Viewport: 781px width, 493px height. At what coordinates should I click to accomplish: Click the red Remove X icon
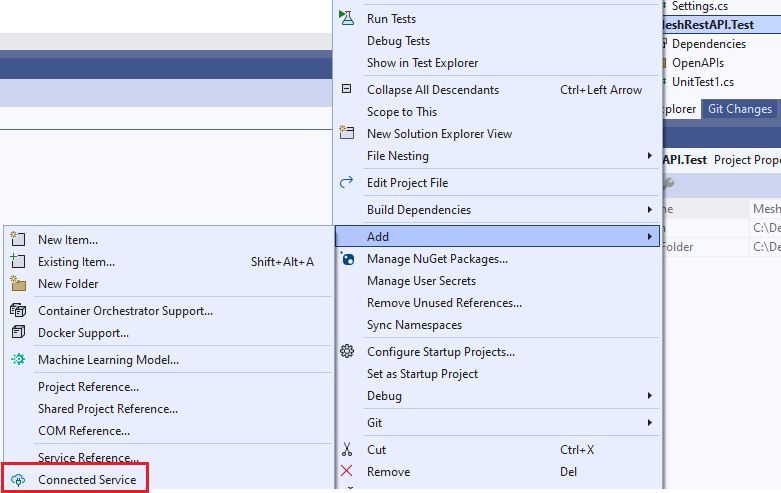347,471
